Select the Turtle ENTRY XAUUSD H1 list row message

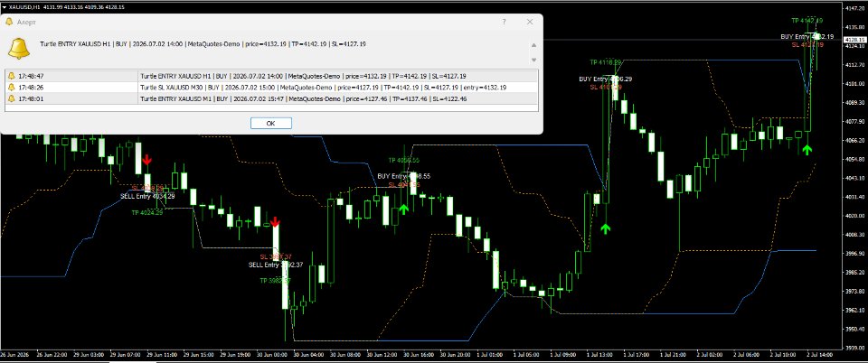tap(303, 76)
